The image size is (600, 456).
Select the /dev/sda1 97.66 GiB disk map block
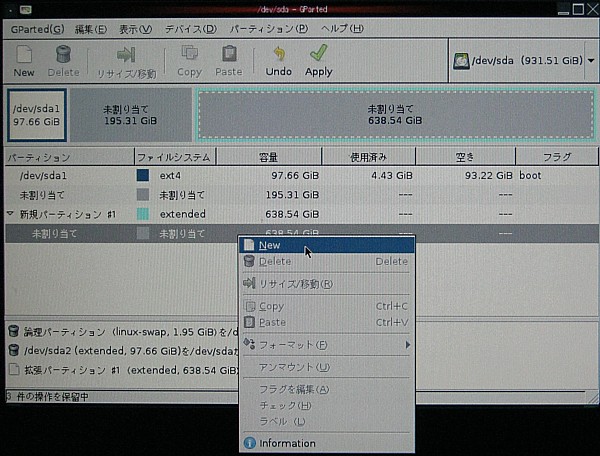(x=37, y=115)
